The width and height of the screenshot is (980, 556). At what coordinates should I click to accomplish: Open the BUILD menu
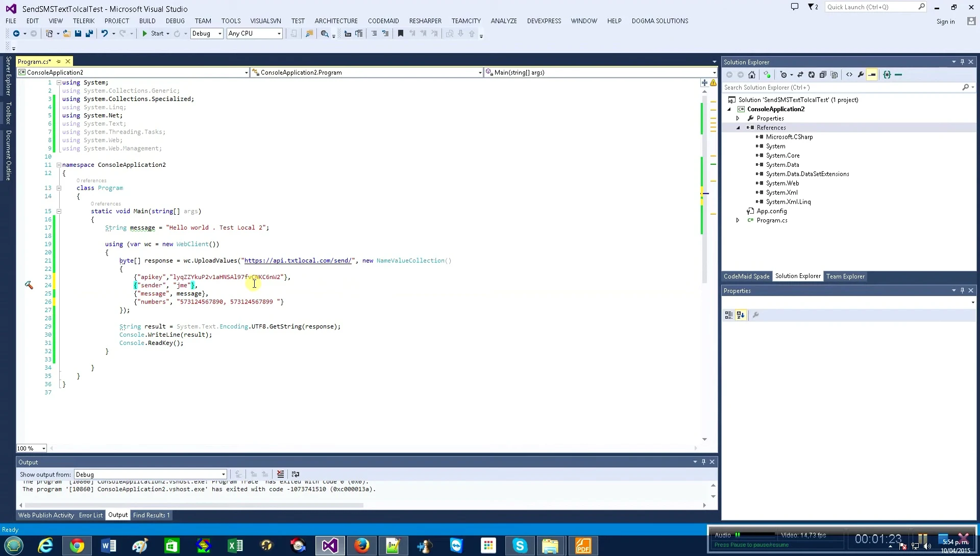(147, 21)
